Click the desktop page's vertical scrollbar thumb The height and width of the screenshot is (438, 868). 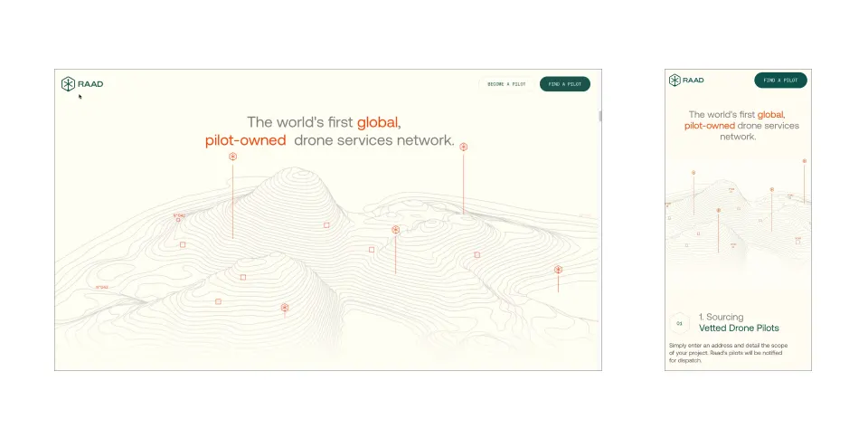coord(599,116)
